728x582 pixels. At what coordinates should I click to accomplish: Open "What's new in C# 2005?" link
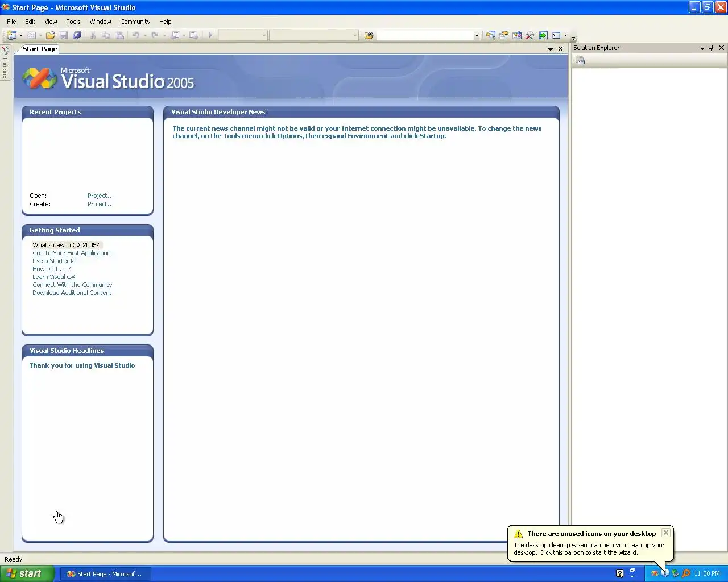(x=66, y=245)
